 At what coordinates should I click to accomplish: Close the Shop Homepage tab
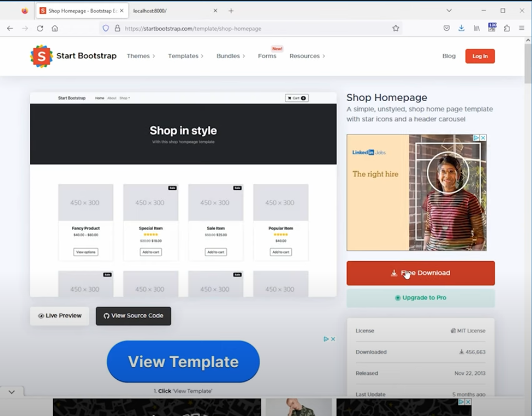[x=122, y=11]
